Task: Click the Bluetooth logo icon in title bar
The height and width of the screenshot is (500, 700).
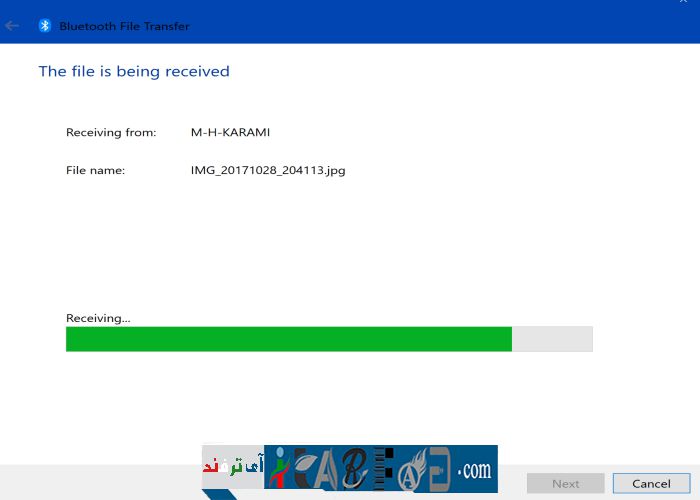Action: pyautogui.click(x=44, y=25)
